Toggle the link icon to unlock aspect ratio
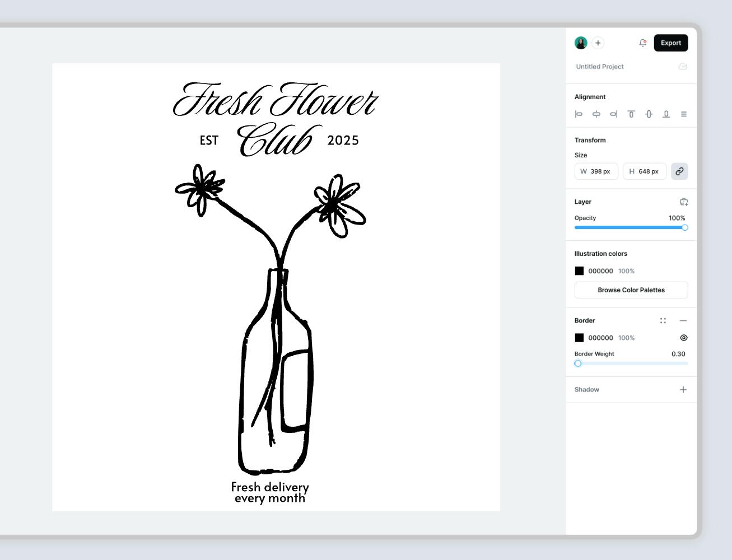The width and height of the screenshot is (732, 560). pos(679,171)
